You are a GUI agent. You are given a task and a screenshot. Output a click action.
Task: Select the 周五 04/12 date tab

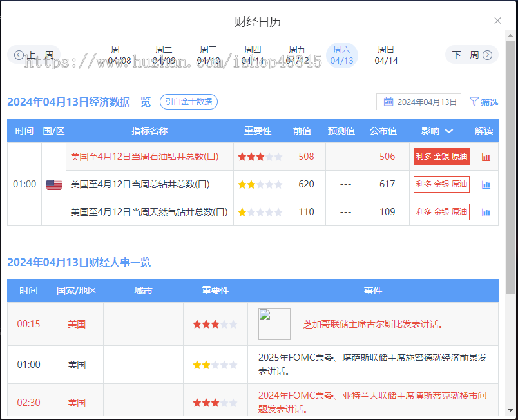click(x=297, y=55)
